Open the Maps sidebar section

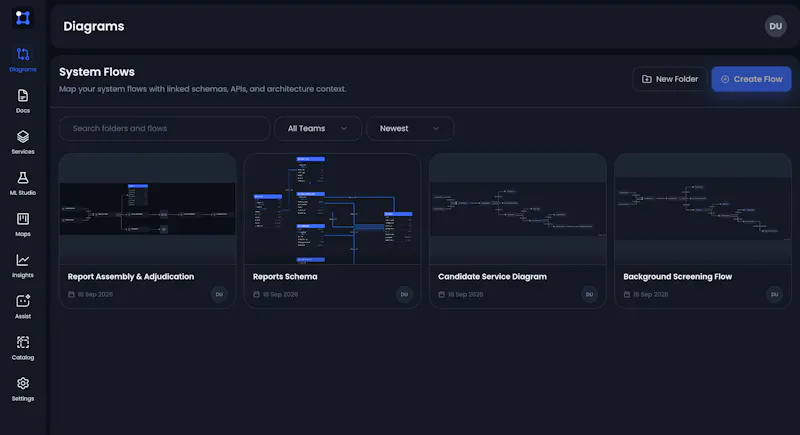(x=22, y=225)
